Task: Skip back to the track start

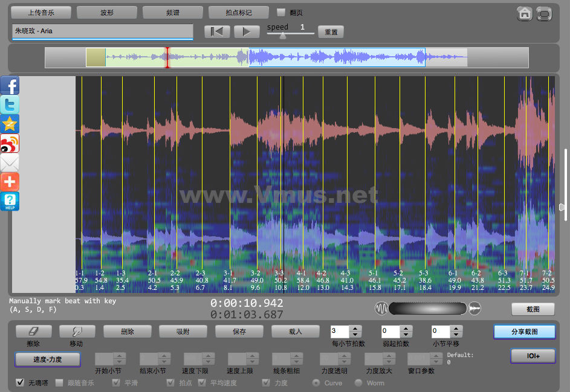Action: pos(218,31)
